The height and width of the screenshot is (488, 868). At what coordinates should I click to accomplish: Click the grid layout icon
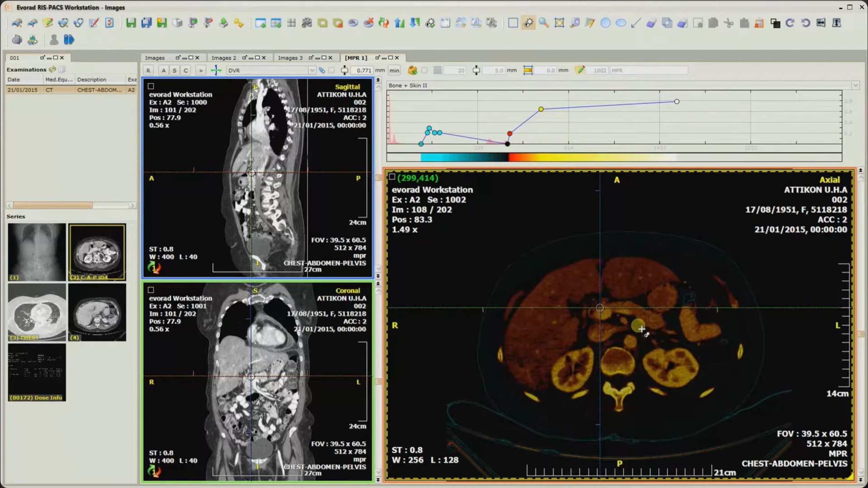[x=292, y=23]
